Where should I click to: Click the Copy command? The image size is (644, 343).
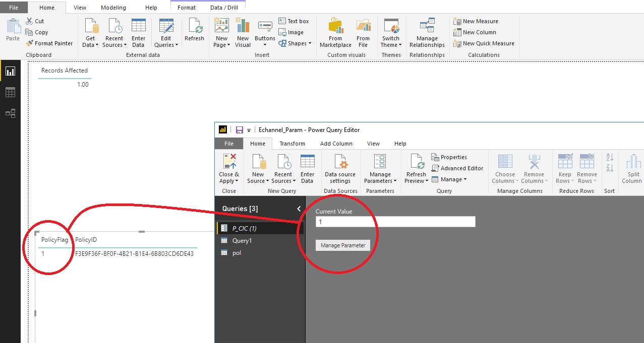tap(37, 32)
